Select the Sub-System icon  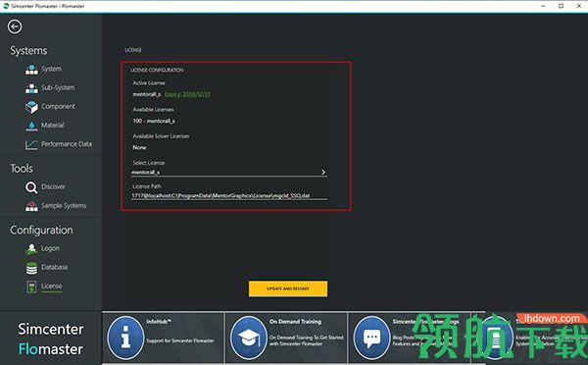tap(31, 88)
